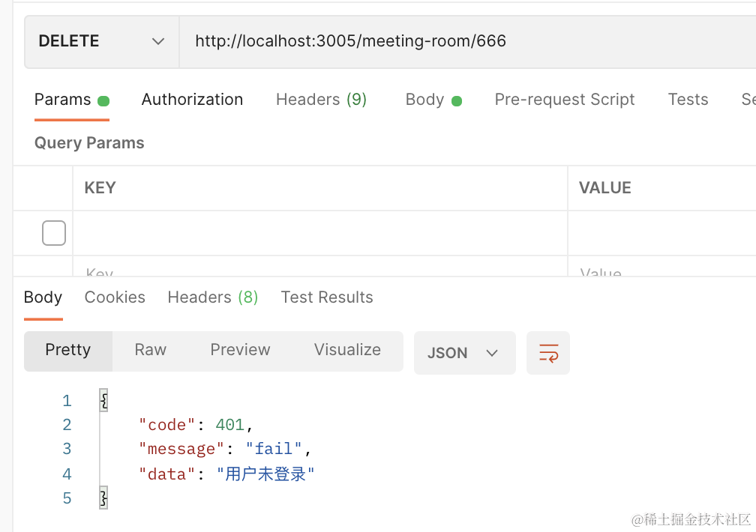Viewport: 756px width, 532px height.
Task: View the response Headers (8) tab
Action: (212, 297)
